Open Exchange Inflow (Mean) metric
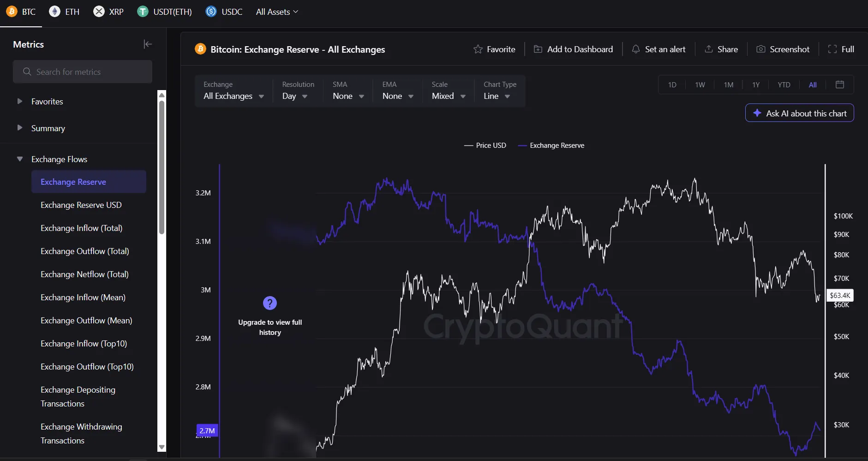Image resolution: width=868 pixels, height=461 pixels. pyautogui.click(x=83, y=297)
